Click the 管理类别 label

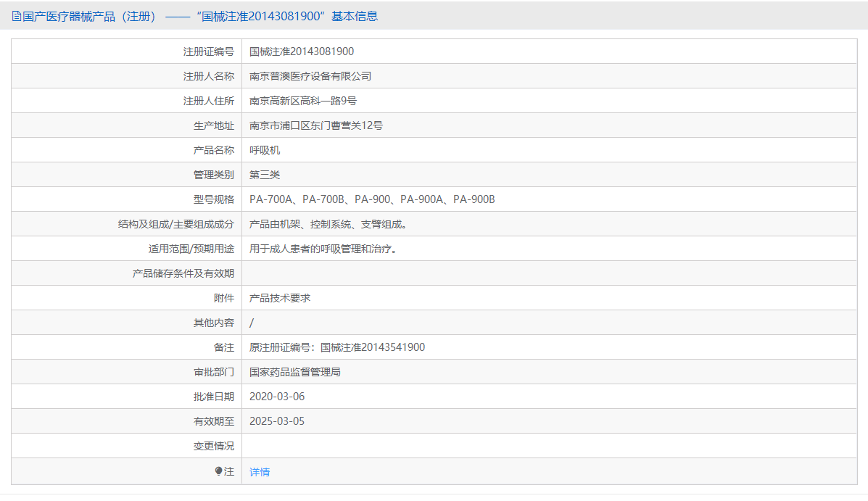[214, 175]
